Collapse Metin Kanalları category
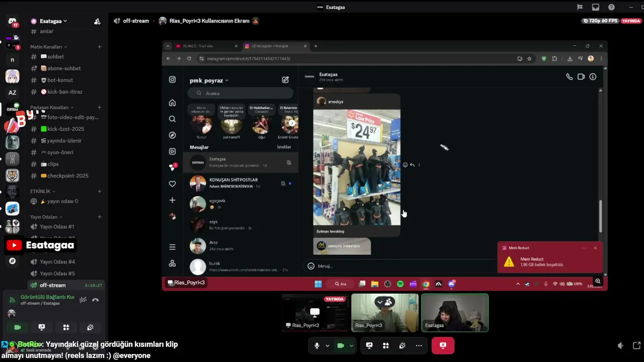Screen dimensions: 644x362 pyautogui.click(x=48, y=47)
